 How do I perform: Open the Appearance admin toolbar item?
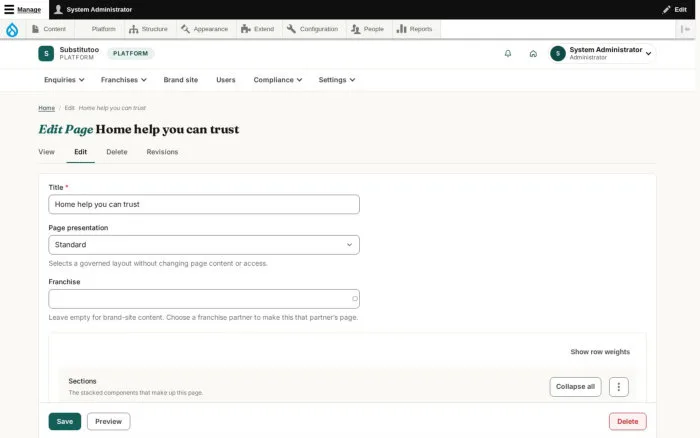tap(204, 29)
